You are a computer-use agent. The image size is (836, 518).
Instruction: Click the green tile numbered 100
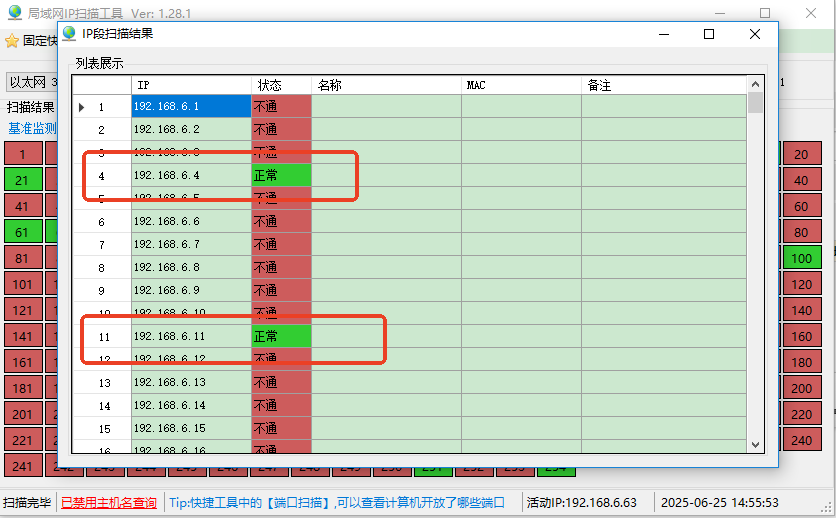pyautogui.click(x=801, y=258)
